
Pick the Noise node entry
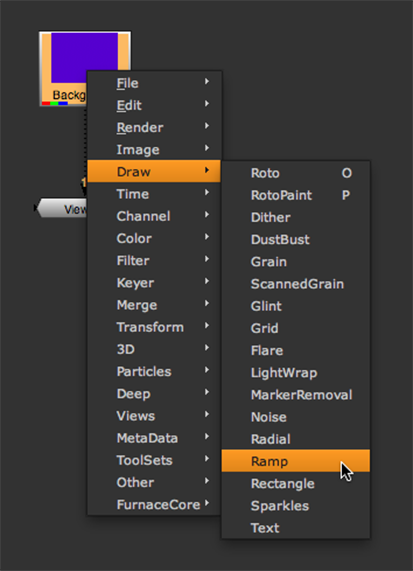tap(295, 417)
